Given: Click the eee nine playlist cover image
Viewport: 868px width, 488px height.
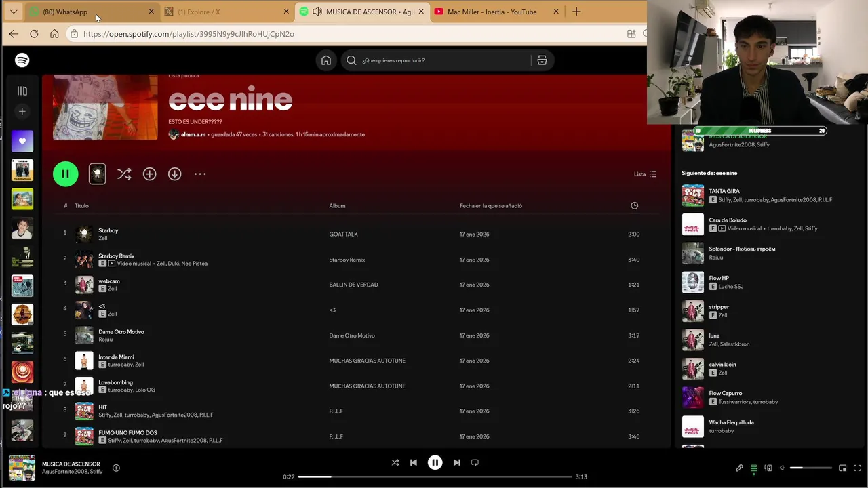Looking at the screenshot, I should (105, 107).
